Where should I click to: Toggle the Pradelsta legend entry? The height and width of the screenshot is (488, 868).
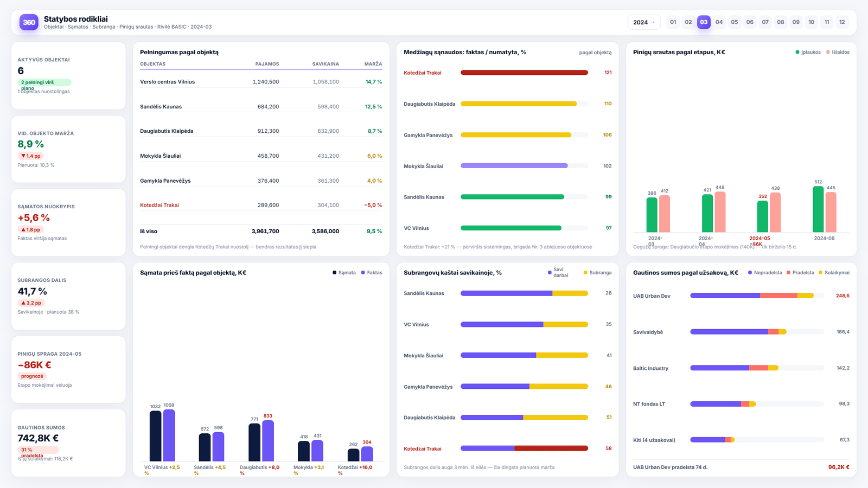[x=801, y=273]
